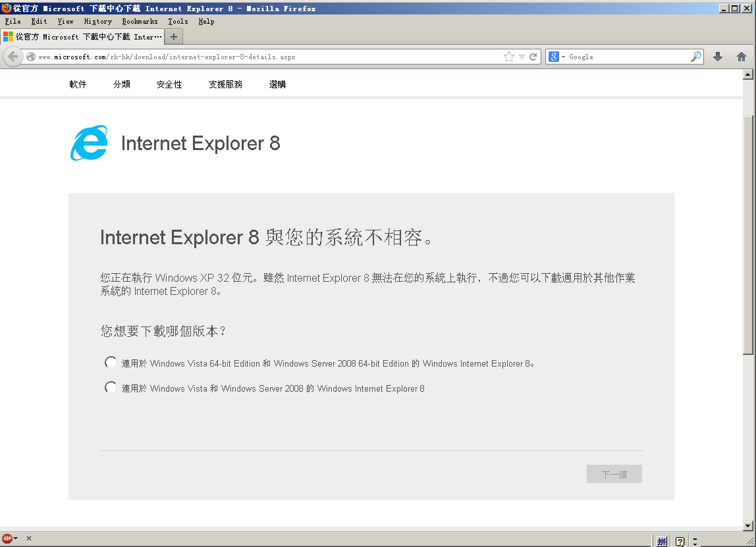
Task: Click the Google search input field
Action: click(628, 57)
